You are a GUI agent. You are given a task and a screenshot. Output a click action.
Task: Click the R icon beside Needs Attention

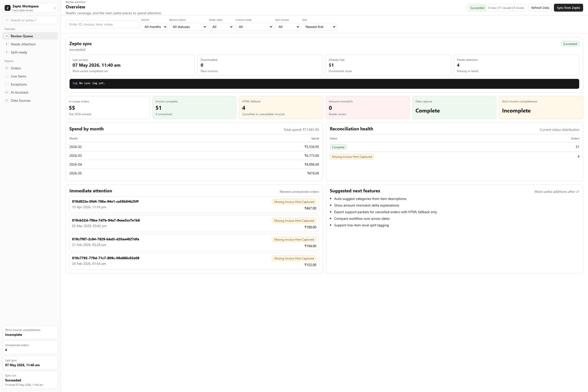(x=7, y=44)
